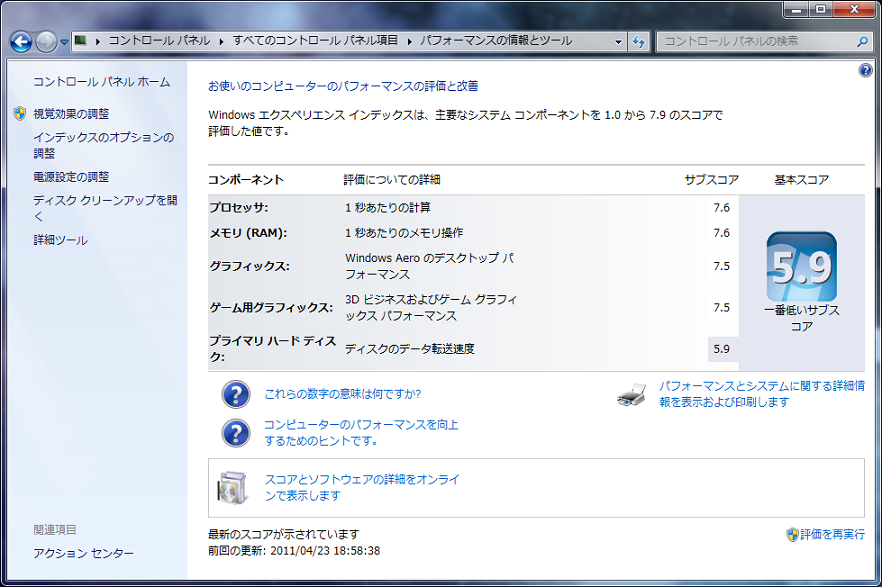Viewport: 882px width, 587px height.
Task: Open 電源設定の調整 link
Action: [71, 177]
